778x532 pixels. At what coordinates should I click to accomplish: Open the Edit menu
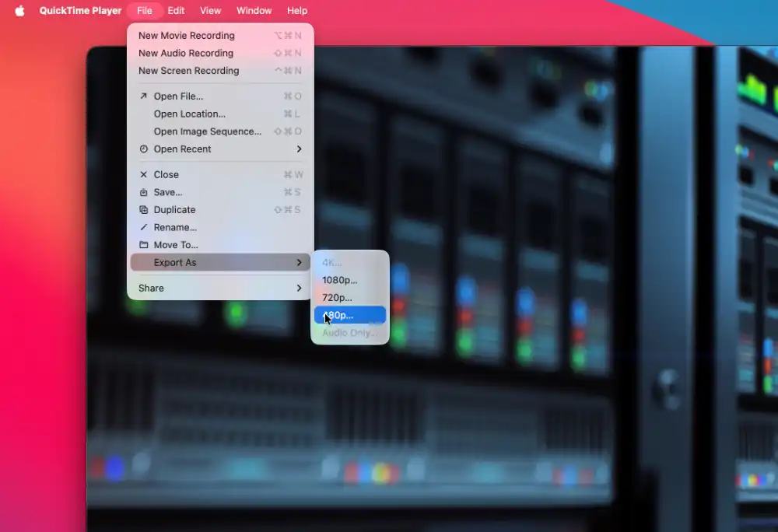[176, 11]
